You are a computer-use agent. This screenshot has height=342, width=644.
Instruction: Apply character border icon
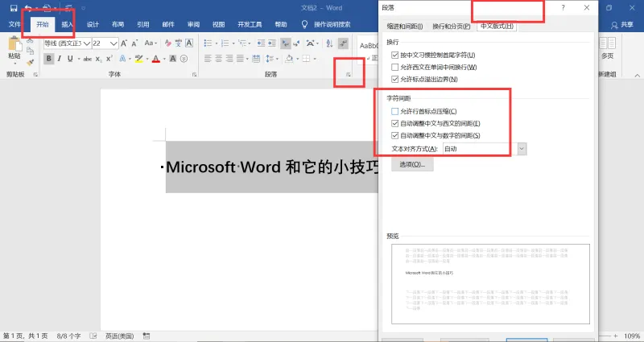point(189,43)
